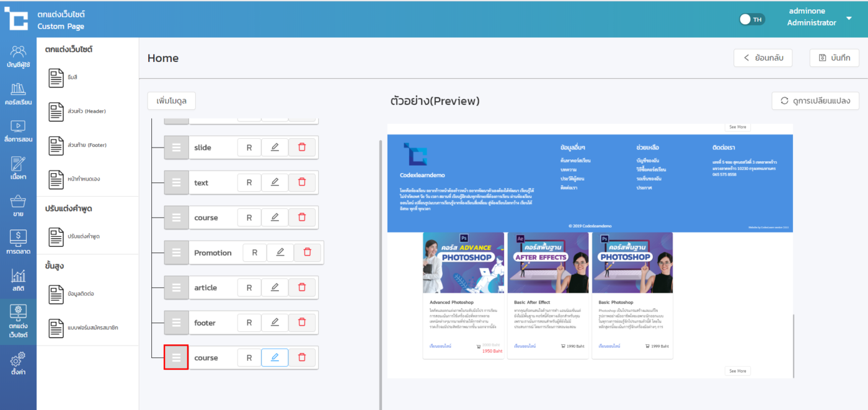Click the เพิ่มโมดูล add module button

coord(172,100)
